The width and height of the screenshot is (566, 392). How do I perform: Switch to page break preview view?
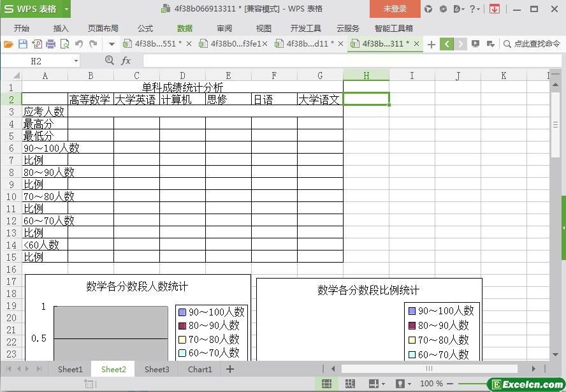tap(350, 384)
